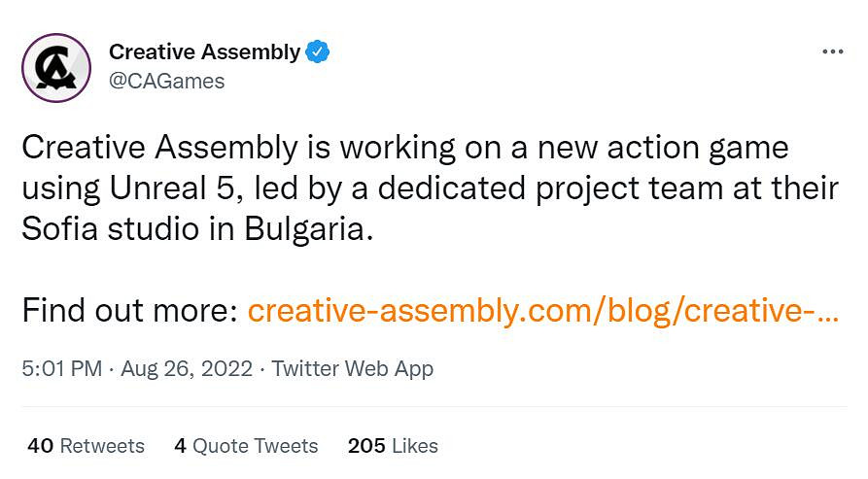Click the Creative Assembly profile avatar
The width and height of the screenshot is (868, 479).
click(56, 66)
